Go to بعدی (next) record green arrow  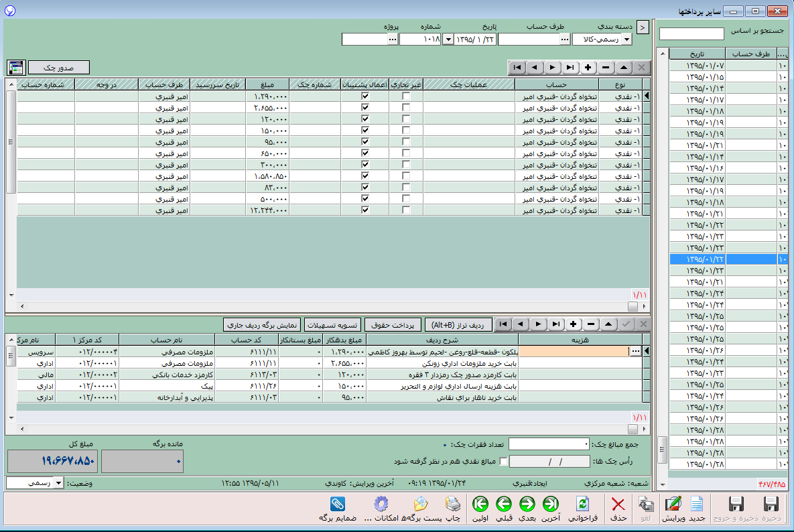[527, 504]
